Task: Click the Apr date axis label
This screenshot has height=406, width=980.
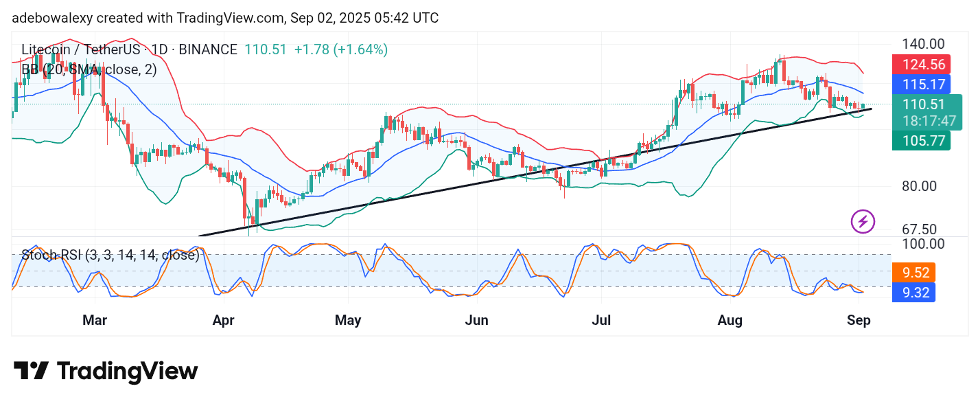Action: (x=223, y=320)
